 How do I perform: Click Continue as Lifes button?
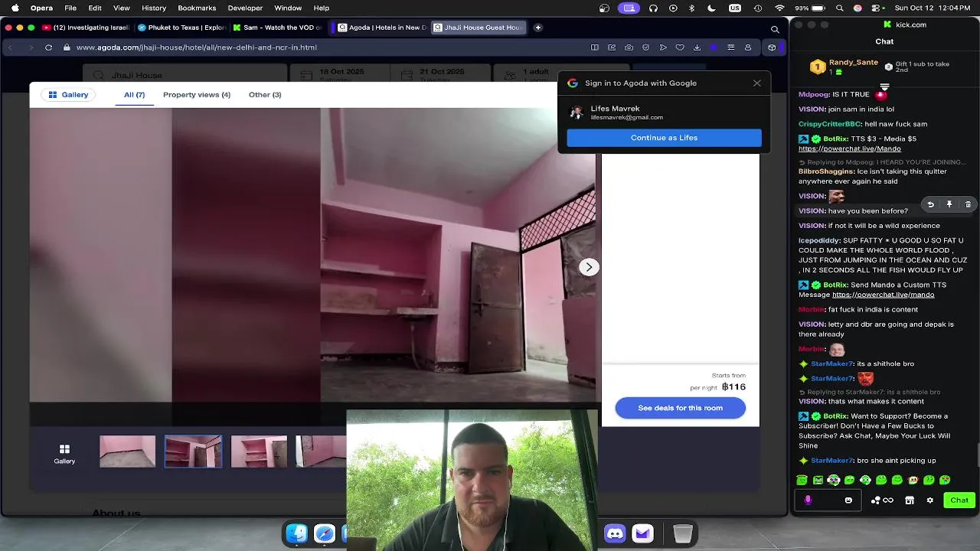coord(664,138)
